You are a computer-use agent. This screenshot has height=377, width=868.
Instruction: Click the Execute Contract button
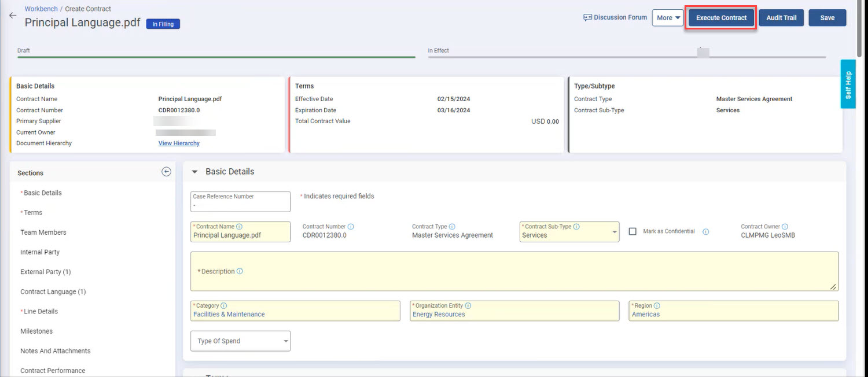721,18
